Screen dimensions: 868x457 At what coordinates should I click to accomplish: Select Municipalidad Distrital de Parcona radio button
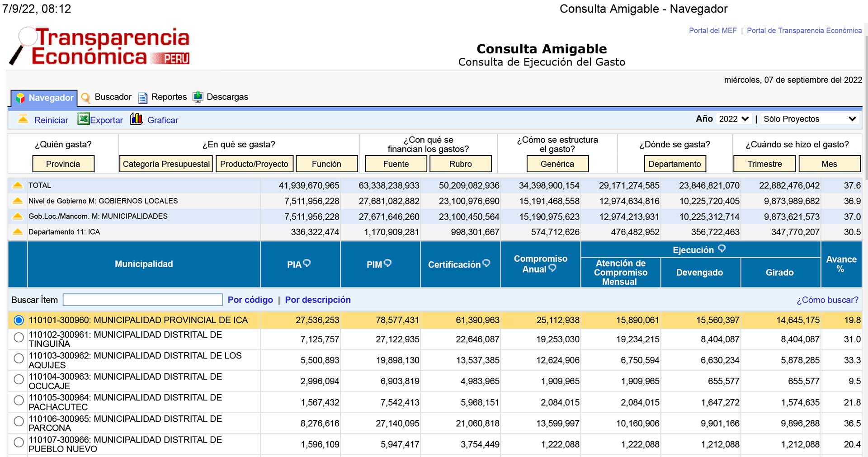19,422
